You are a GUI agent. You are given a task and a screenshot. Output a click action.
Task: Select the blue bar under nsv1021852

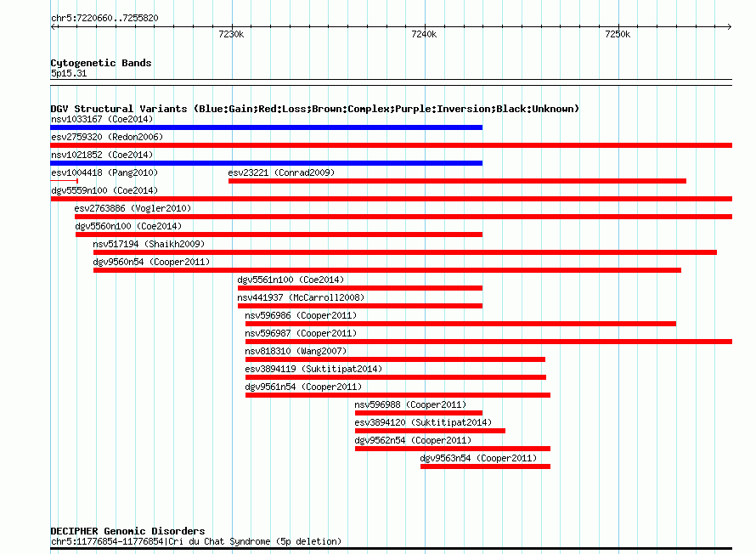[266, 163]
